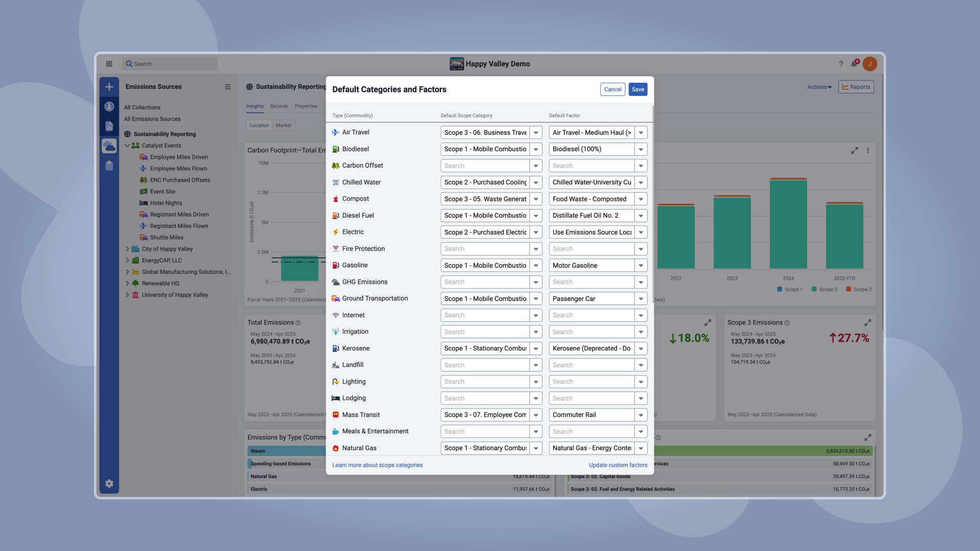Click the blue plus add button
980x551 pixels.
tap(109, 87)
